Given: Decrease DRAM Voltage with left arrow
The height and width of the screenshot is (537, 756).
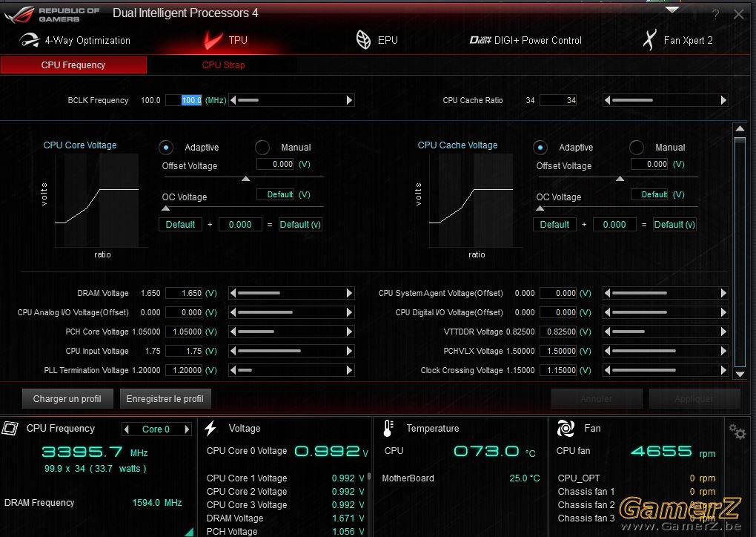Looking at the screenshot, I should click(x=233, y=293).
